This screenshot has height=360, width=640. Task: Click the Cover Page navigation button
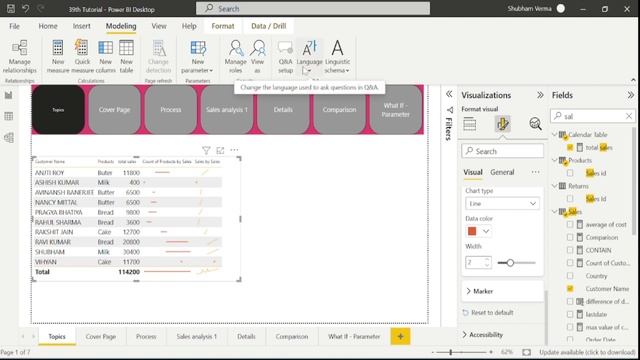coord(114,109)
